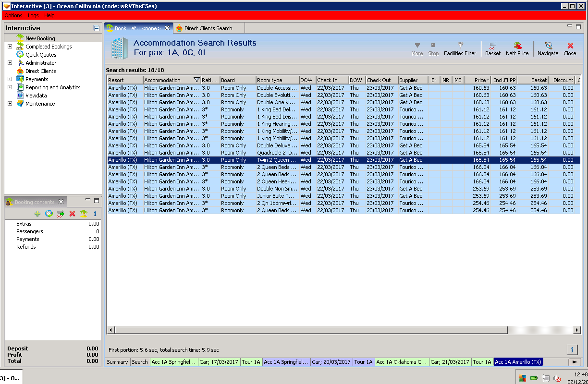This screenshot has width=588, height=384.
Task: Open the Facilities Filter
Action: [x=460, y=48]
